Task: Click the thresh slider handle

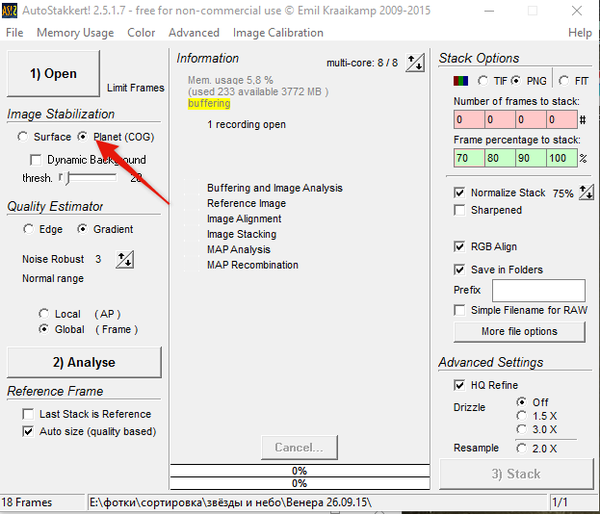Action: [61, 177]
